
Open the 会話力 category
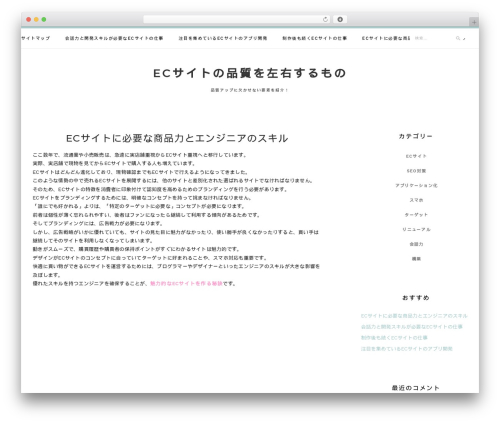coord(416,244)
